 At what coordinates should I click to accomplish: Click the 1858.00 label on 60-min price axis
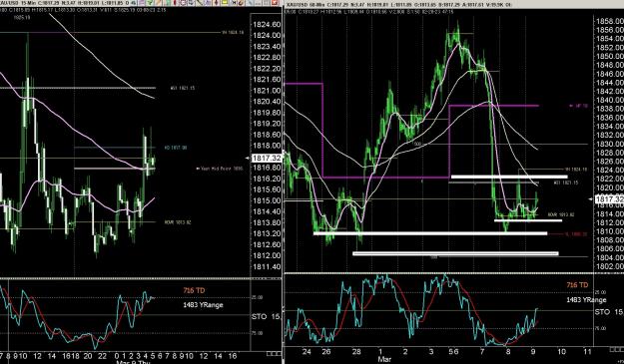pyautogui.click(x=610, y=21)
